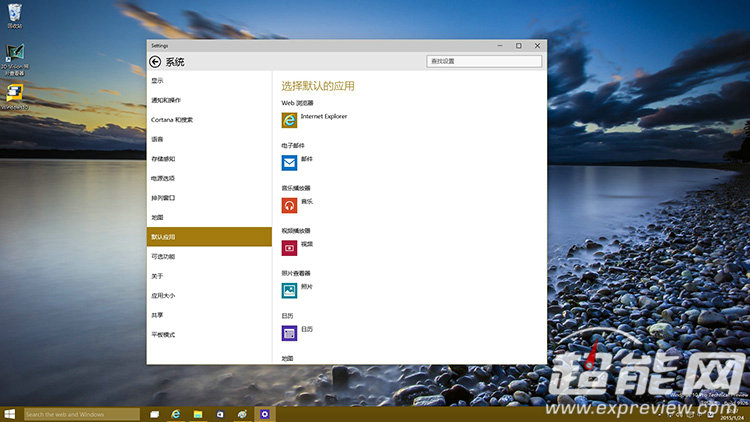
Task: Open Internet Explorer from the taskbar
Action: coord(176,413)
